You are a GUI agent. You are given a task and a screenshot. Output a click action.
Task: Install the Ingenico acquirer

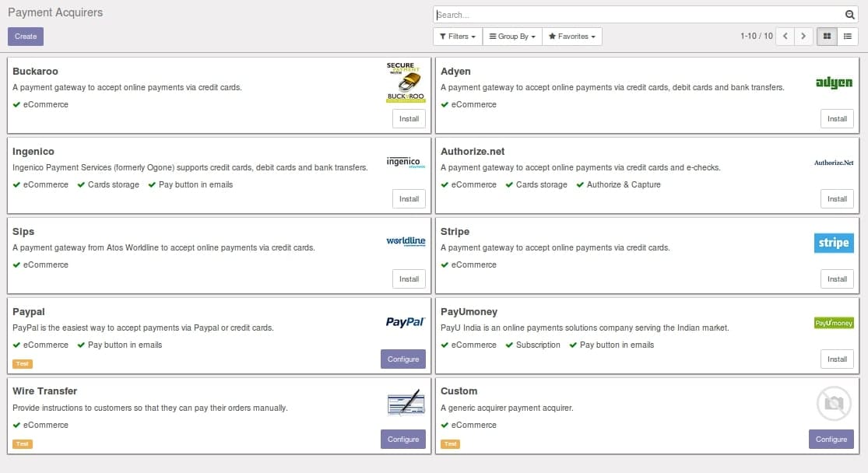click(x=409, y=199)
